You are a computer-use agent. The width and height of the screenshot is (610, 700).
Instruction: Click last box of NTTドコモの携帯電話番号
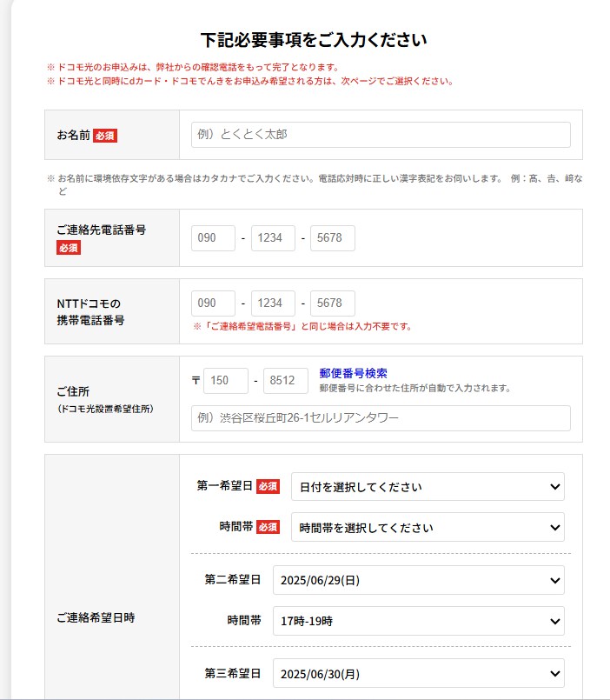click(333, 303)
